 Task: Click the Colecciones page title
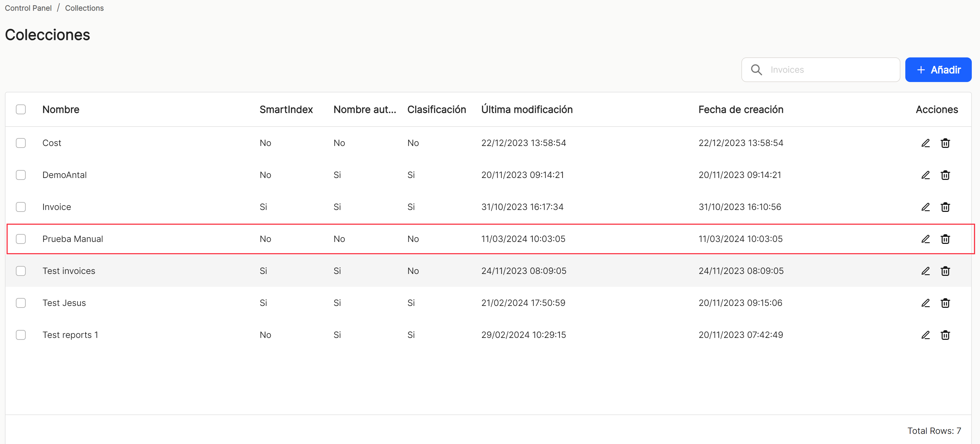[x=48, y=35]
